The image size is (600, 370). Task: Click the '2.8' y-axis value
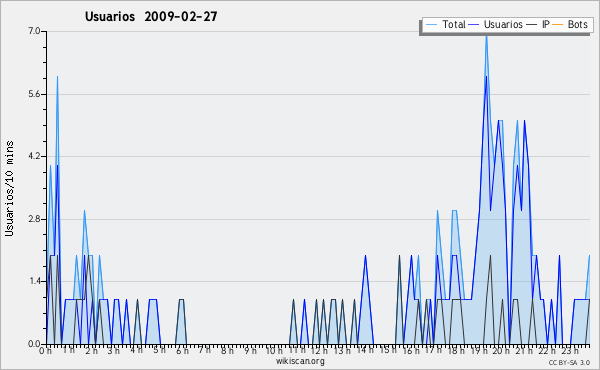34,219
